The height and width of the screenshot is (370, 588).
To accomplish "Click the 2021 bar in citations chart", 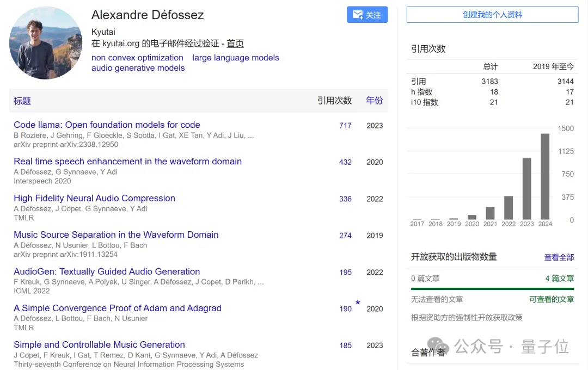I will pos(490,213).
